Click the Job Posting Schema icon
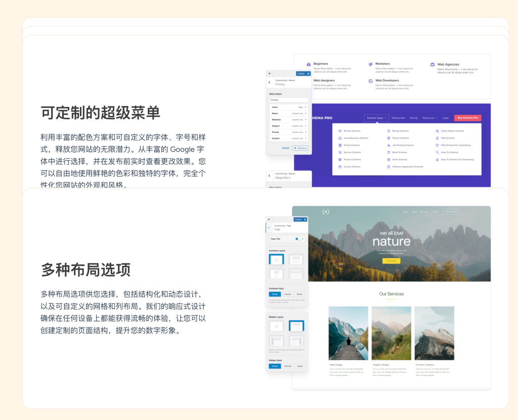The image size is (518, 420). pos(389,145)
